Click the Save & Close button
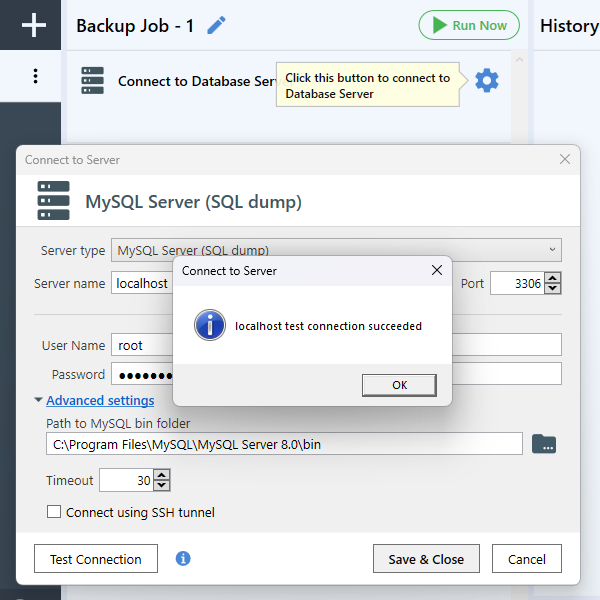Viewport: 600px width, 600px height. point(426,559)
